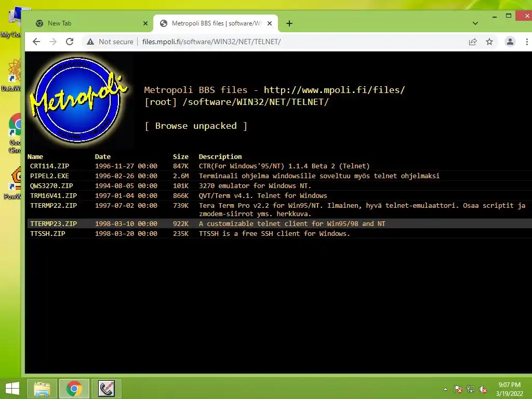Download PIPEL2.EXE
Viewport: 532px width, 399px height.
click(49, 176)
